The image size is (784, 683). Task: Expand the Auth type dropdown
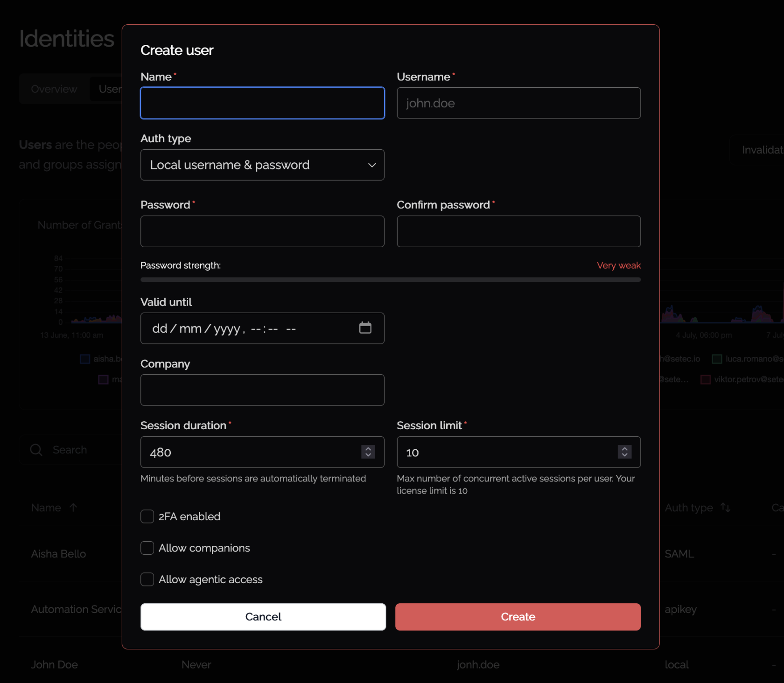262,165
